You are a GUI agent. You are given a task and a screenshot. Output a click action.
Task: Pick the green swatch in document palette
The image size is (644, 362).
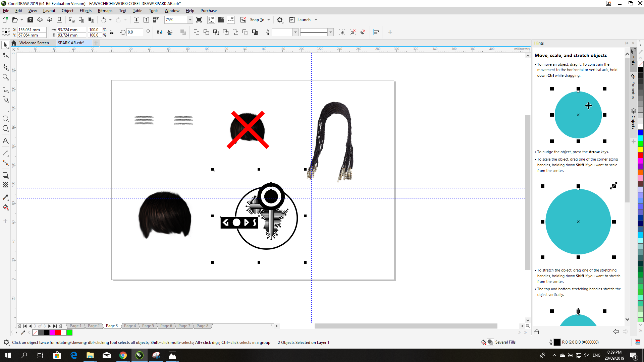[69, 333]
